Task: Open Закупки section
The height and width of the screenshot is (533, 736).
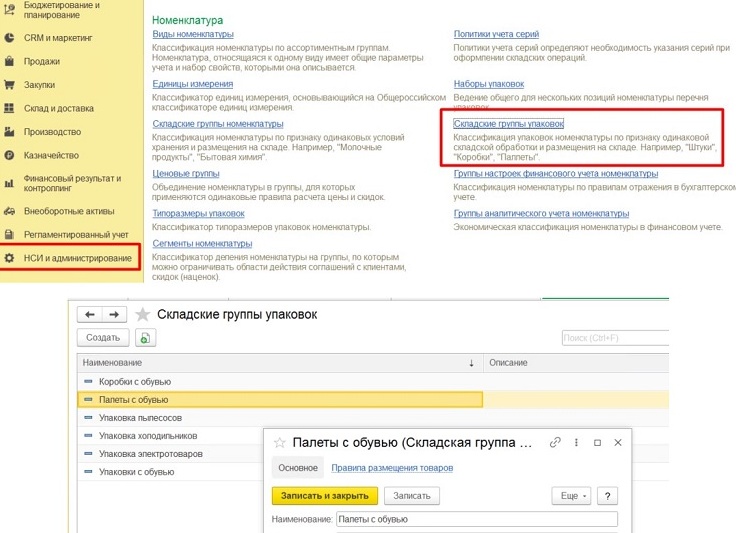Action: [x=39, y=85]
